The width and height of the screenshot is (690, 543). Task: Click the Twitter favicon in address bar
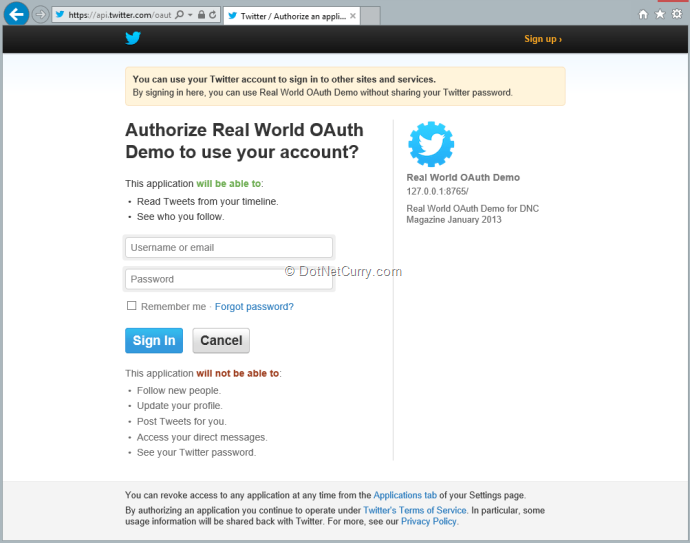(x=60, y=15)
